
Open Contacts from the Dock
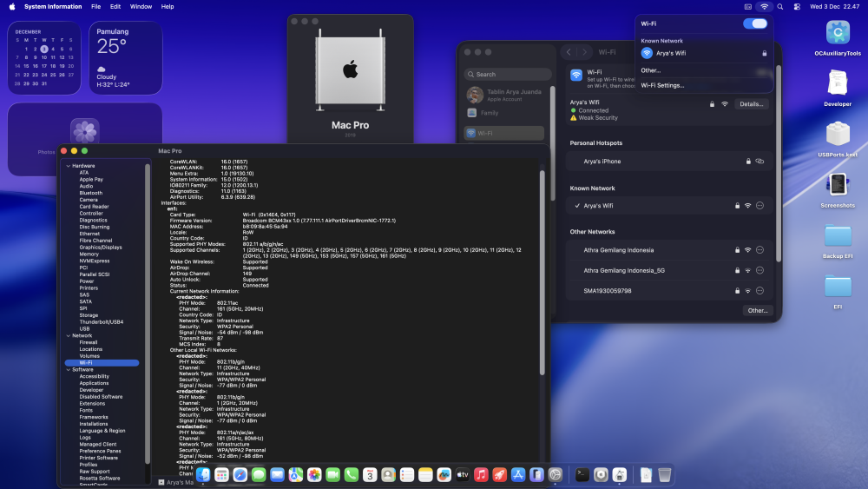click(x=389, y=474)
